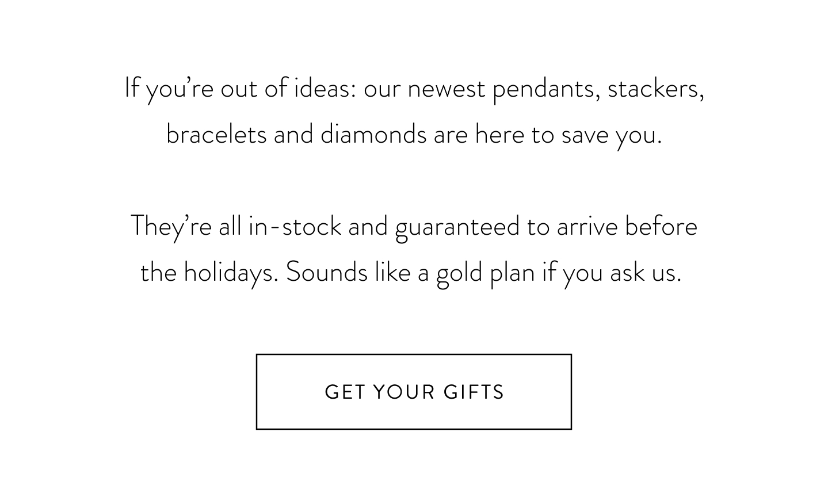The height and width of the screenshot is (504, 828).
Task: Click the word "stackers" in the text
Action: point(655,89)
